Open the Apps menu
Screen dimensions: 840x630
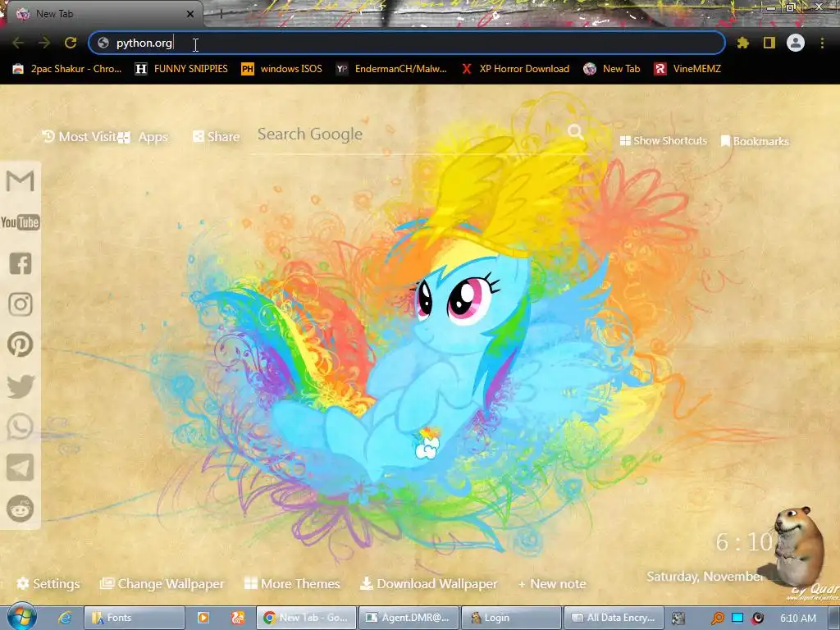(x=144, y=137)
